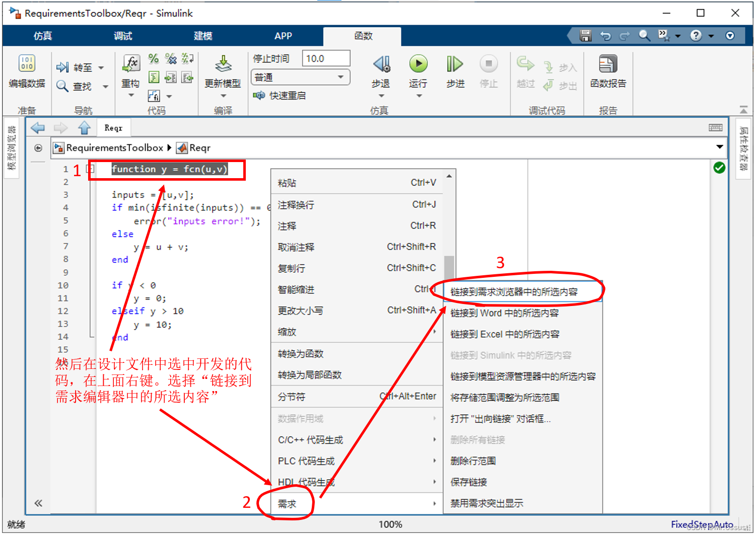
Task: Click the 需求 (Requirements) context menu item
Action: (x=287, y=504)
